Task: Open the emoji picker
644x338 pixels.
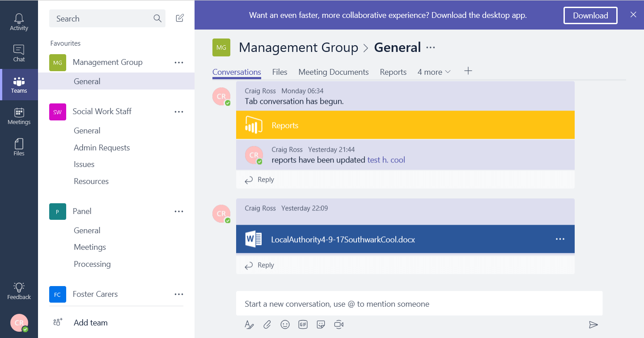Action: point(285,325)
